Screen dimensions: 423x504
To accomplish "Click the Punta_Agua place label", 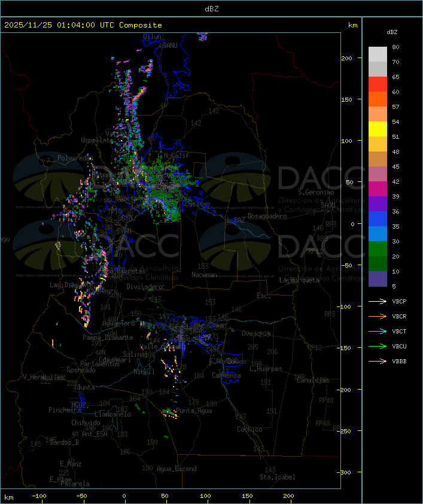I will click(194, 411).
